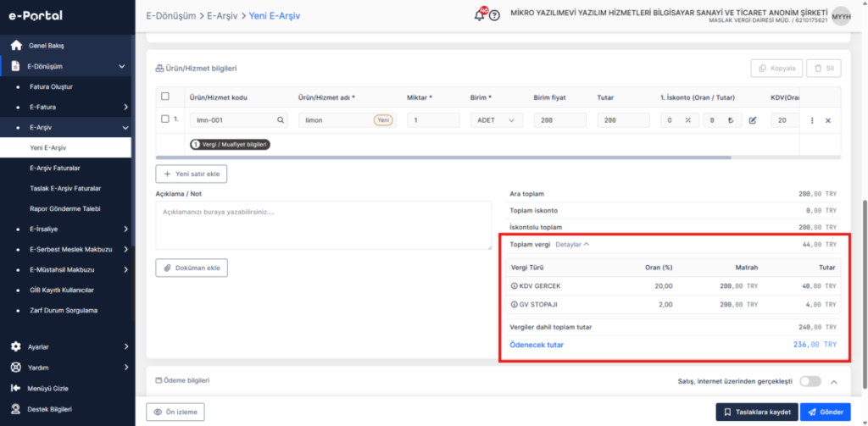The height and width of the screenshot is (426, 868).
Task: Click the Açıklama / Not text area
Action: pyautogui.click(x=324, y=225)
